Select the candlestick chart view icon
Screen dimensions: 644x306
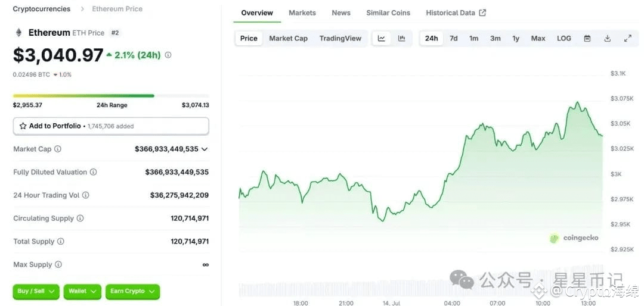click(402, 38)
